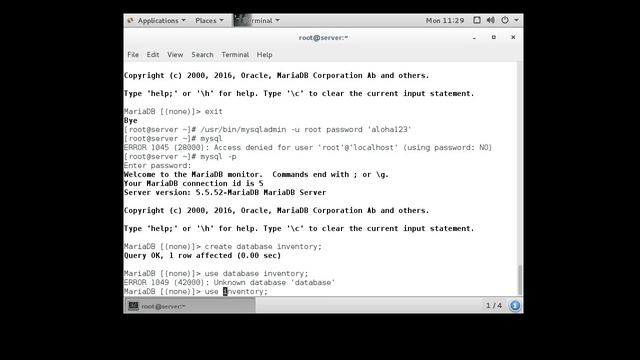Screen dimensions: 640x360
Task: Select root@server task in bottom panel
Action: click(x=190, y=306)
